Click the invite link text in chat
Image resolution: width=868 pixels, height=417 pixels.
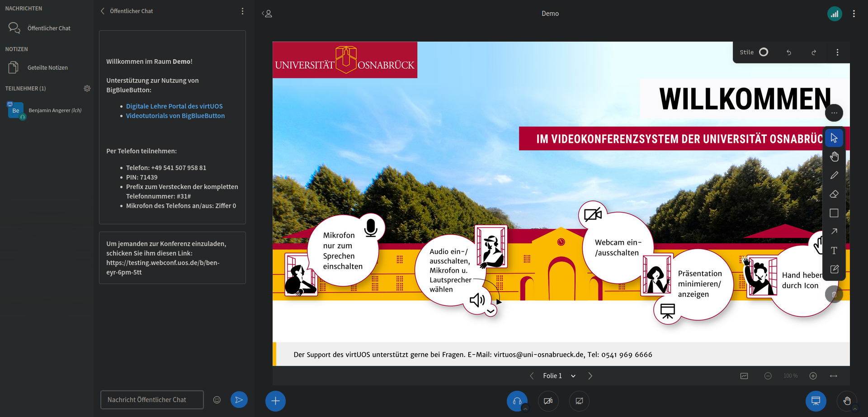click(163, 267)
